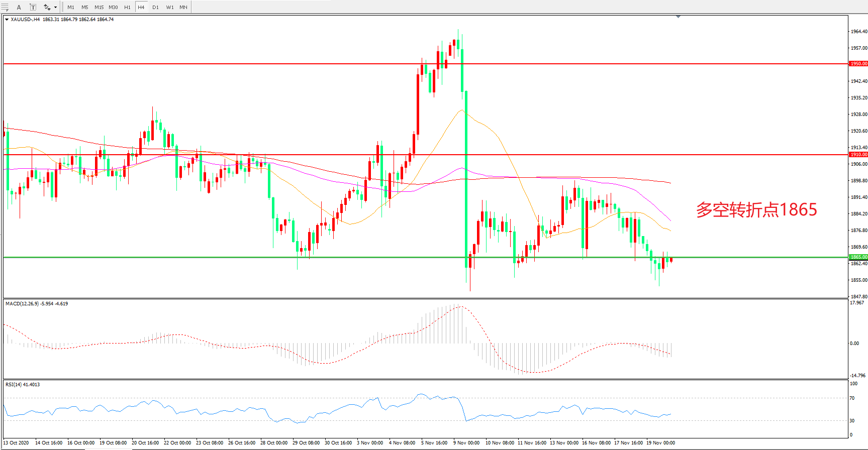This screenshot has height=450, width=868.
Task: Click the green 1865.00 price label
Action: pyautogui.click(x=858, y=257)
